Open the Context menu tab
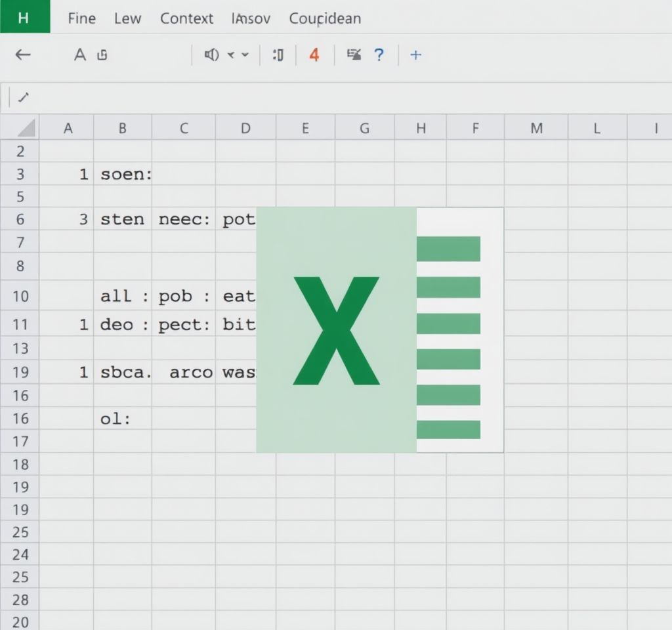This screenshot has width=672, height=630. pos(186,18)
